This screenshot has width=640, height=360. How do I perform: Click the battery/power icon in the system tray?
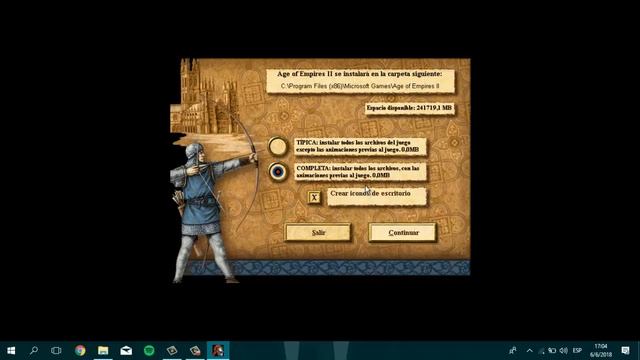click(552, 351)
